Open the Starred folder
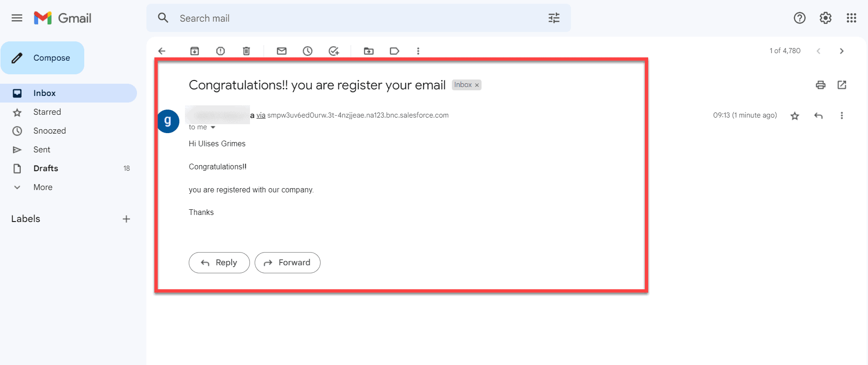The width and height of the screenshot is (868, 365). tap(68, 112)
